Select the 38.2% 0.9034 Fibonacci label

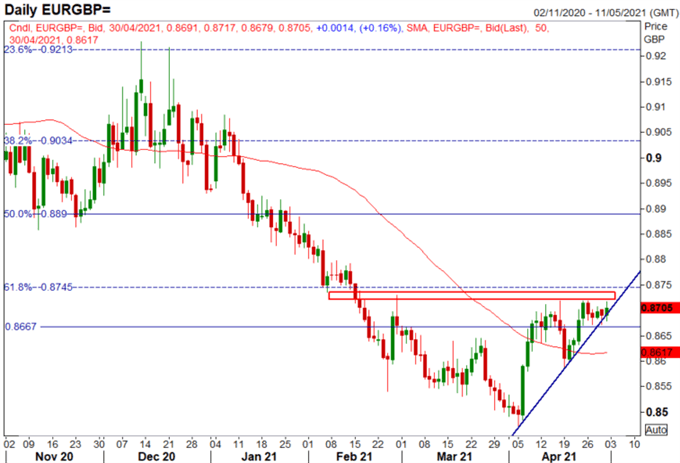(x=38, y=140)
